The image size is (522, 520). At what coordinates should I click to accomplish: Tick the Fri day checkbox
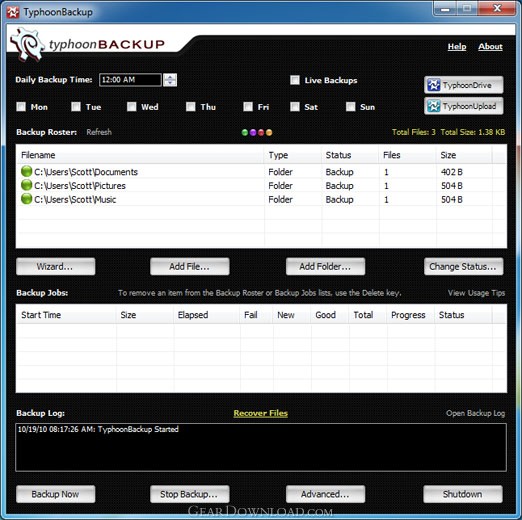click(248, 107)
